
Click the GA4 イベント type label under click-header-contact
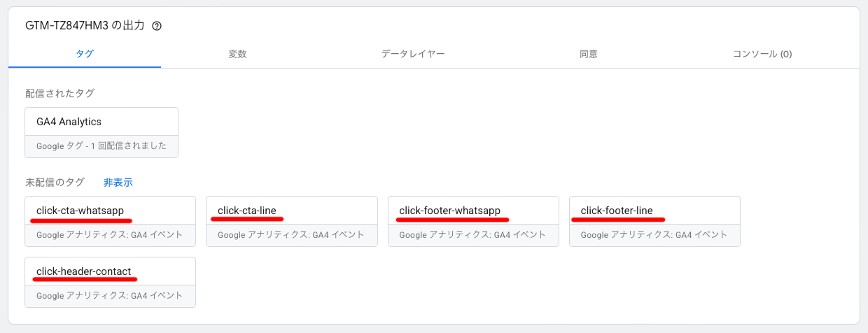point(110,296)
